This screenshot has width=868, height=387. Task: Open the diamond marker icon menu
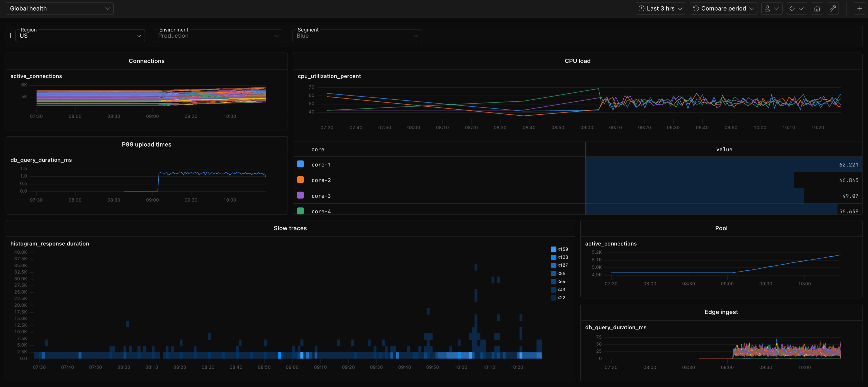pyautogui.click(x=796, y=8)
